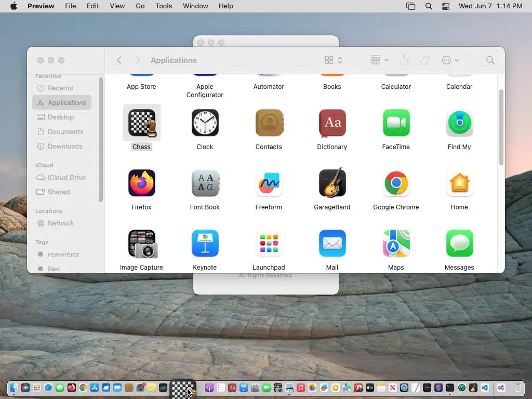Screen dimensions: 532x399
Task: Click the Calendar label
Action: point(459,87)
